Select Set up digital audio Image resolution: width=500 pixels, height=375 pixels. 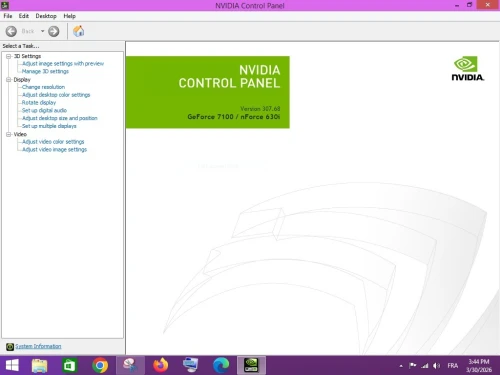click(44, 110)
